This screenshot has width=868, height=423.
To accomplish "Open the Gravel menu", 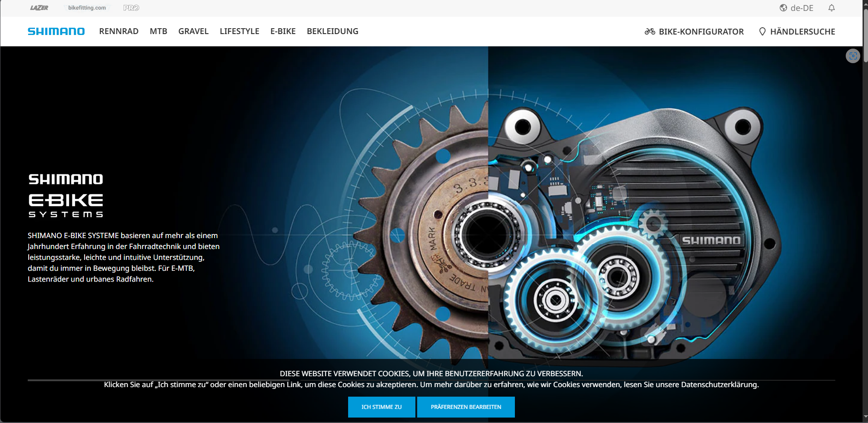I will 194,31.
